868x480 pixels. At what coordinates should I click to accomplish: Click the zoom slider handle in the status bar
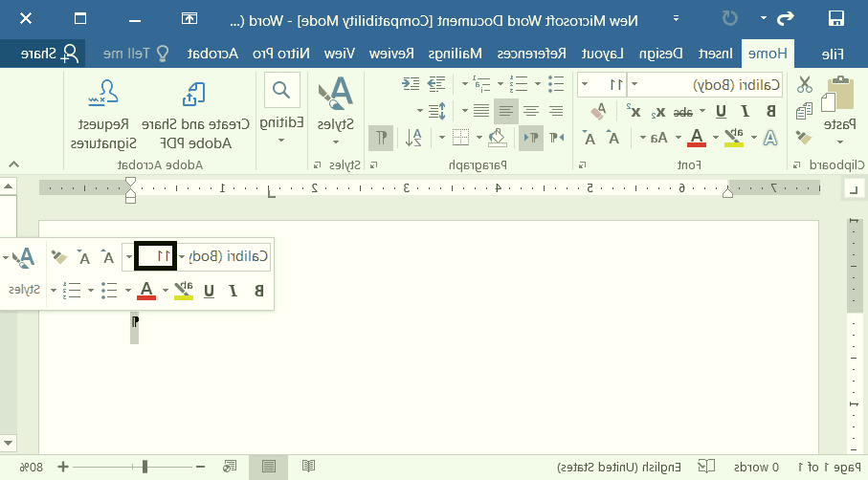tap(145, 467)
